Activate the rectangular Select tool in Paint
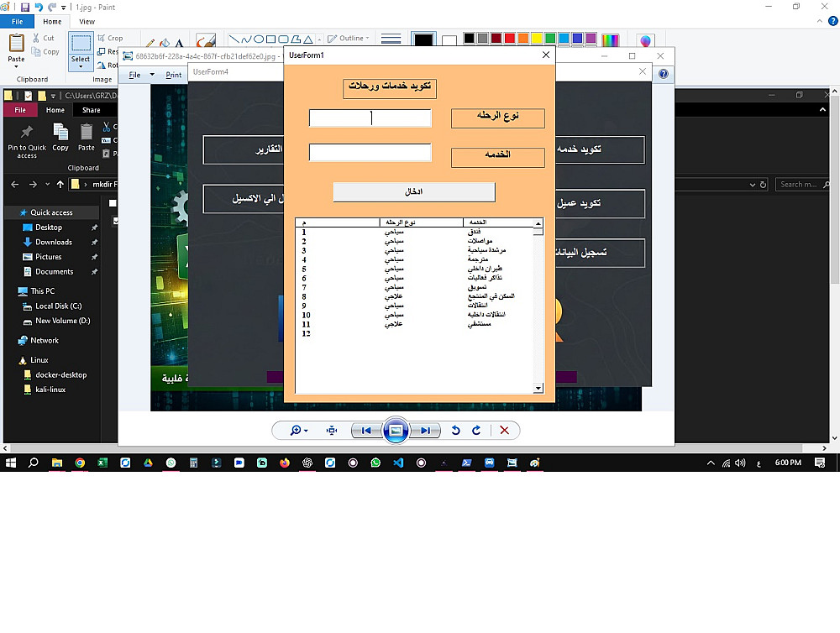Viewport: 840px width, 633px height. 81,43
